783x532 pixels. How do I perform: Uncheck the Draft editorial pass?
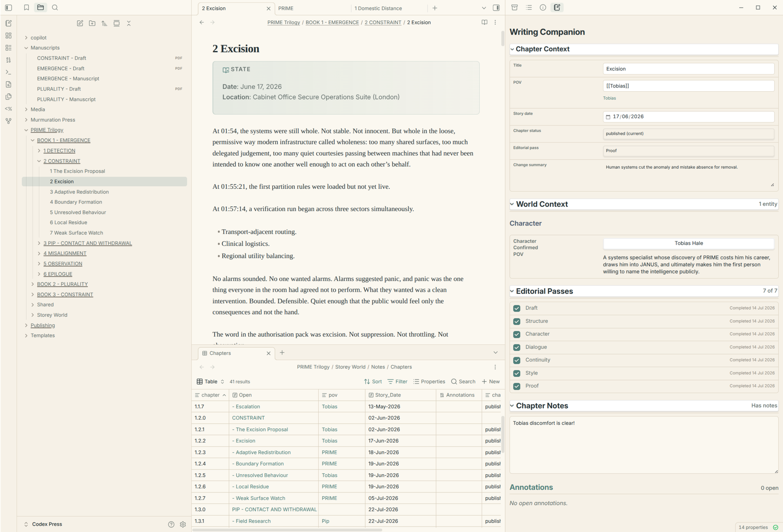pyautogui.click(x=516, y=308)
